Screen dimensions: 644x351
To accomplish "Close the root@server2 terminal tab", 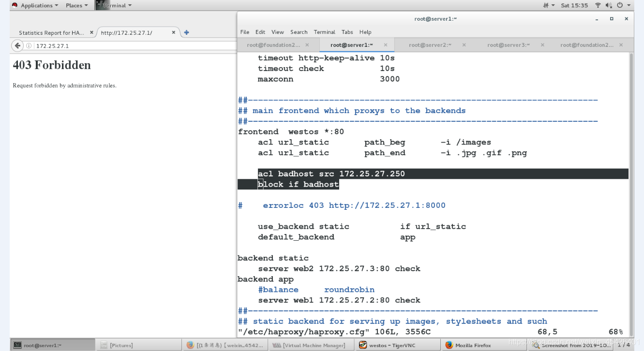I will pos(464,45).
